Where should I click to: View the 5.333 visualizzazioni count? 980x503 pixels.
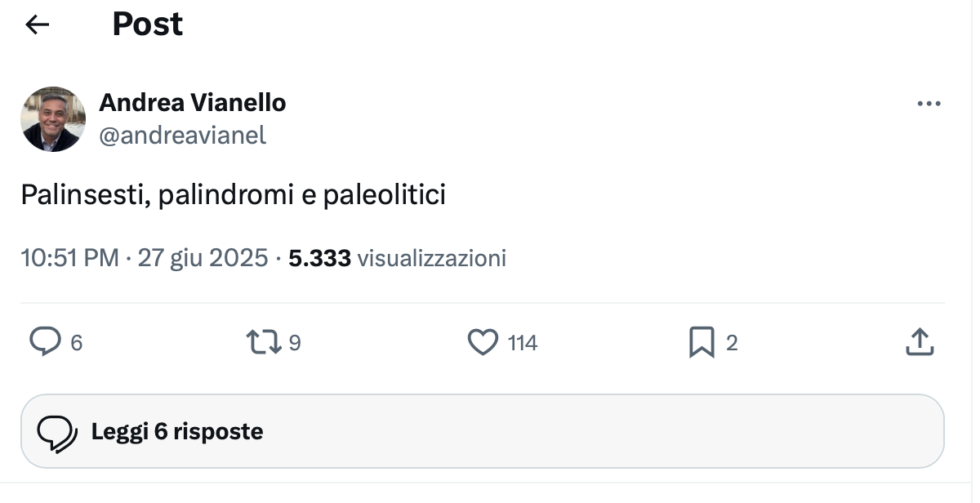(x=398, y=259)
